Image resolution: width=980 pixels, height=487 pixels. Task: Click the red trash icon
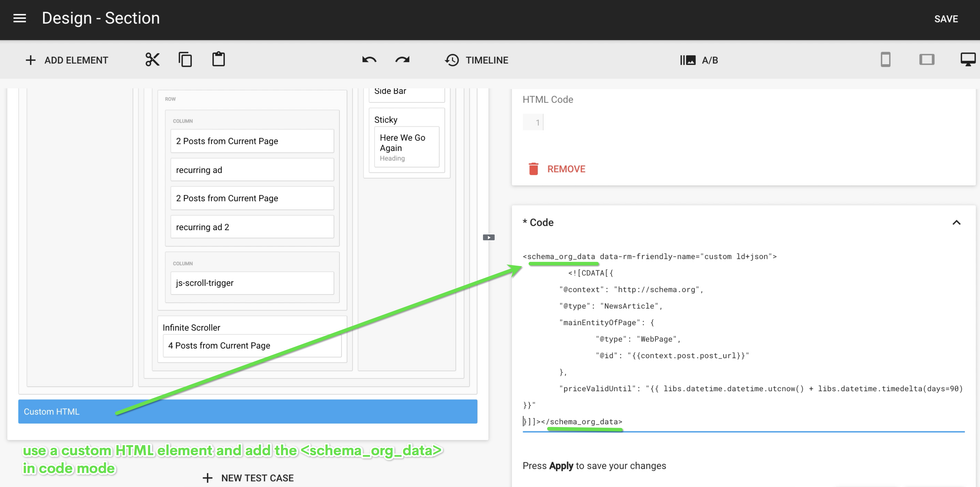533,169
